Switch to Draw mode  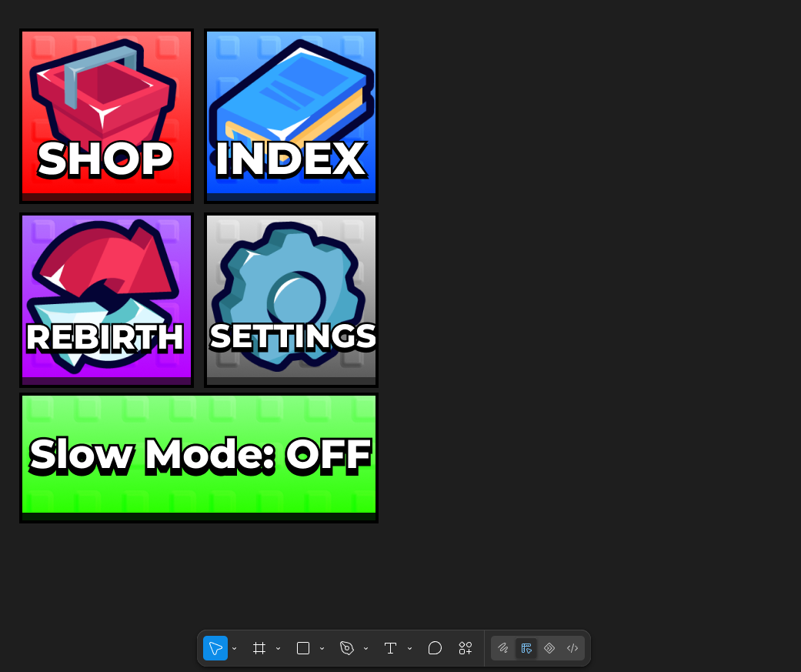tap(503, 648)
